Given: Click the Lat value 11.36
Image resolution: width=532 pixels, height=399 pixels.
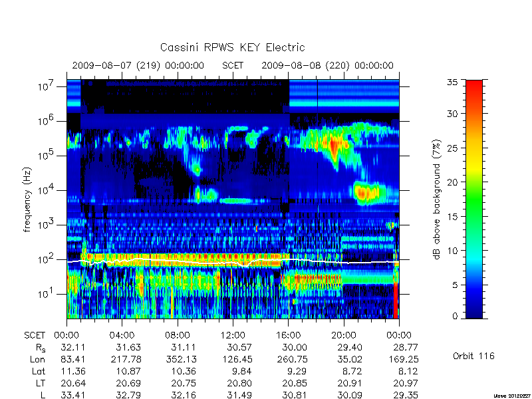Looking at the screenshot, I should click(x=73, y=372).
